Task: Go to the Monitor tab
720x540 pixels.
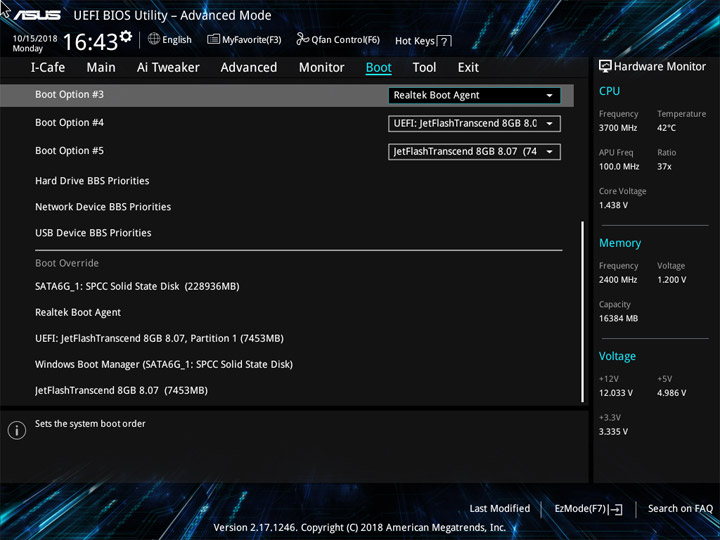Action: (x=321, y=68)
